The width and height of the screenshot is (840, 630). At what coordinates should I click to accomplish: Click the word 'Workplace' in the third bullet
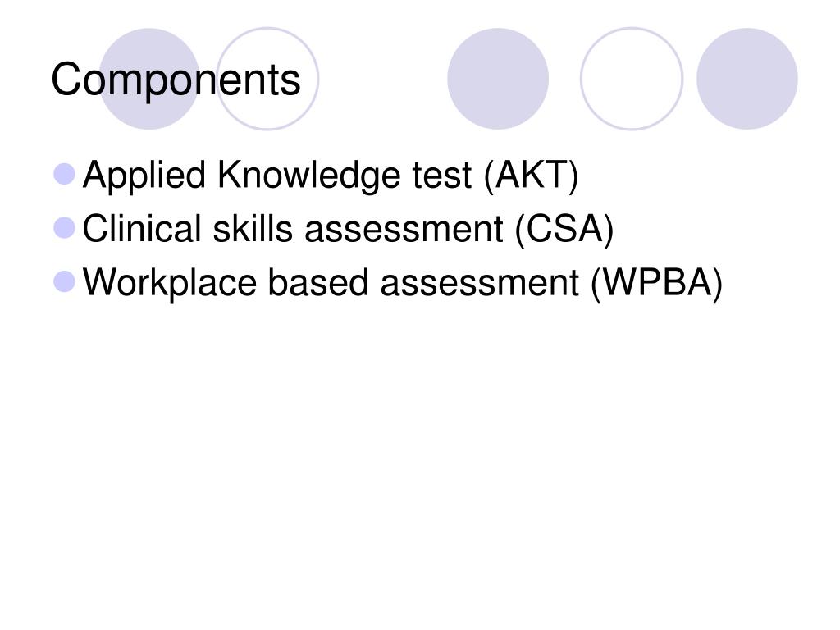click(x=170, y=283)
